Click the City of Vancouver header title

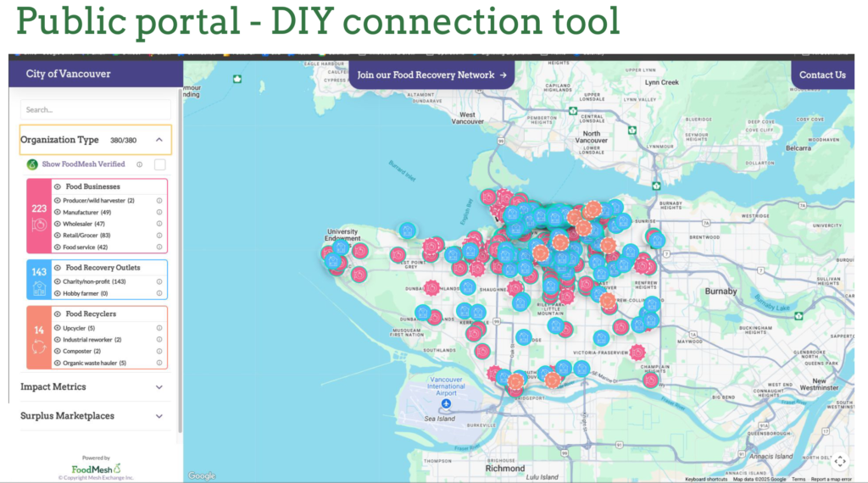(x=68, y=74)
